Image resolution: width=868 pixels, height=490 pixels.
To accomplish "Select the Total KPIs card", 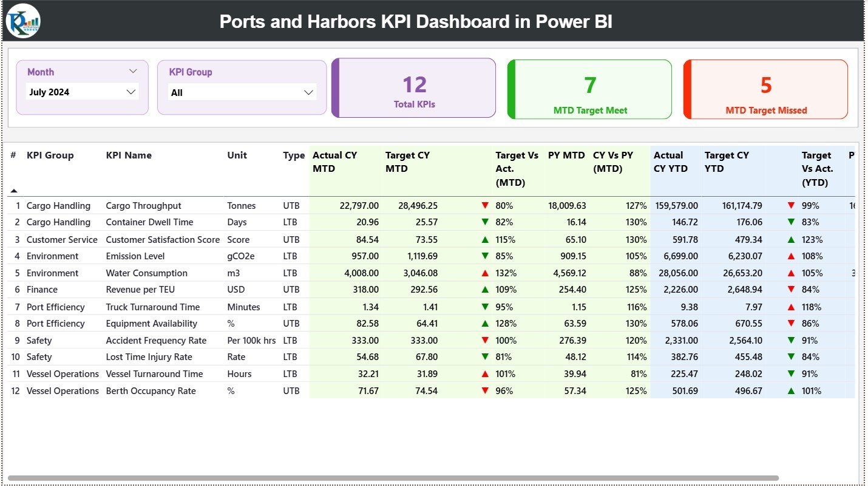I will click(x=413, y=88).
